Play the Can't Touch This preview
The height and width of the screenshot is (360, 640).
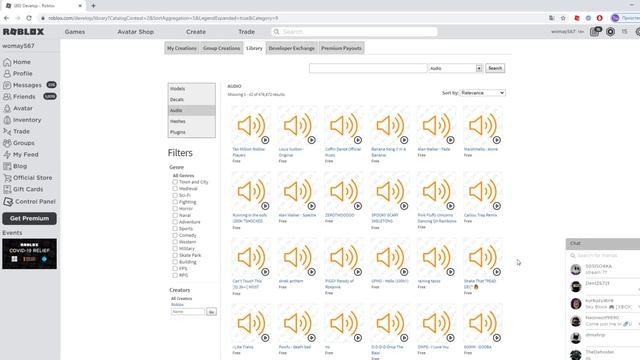pos(265,272)
